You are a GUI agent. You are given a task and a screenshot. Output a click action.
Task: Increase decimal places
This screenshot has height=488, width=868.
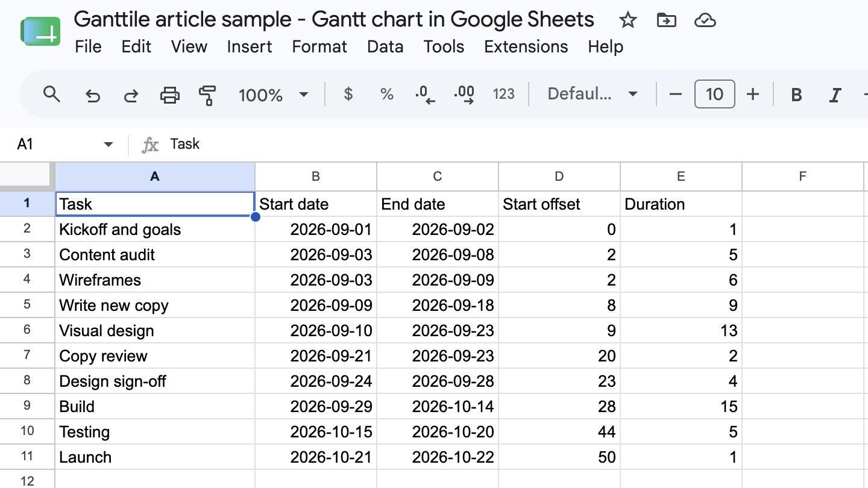(x=464, y=95)
